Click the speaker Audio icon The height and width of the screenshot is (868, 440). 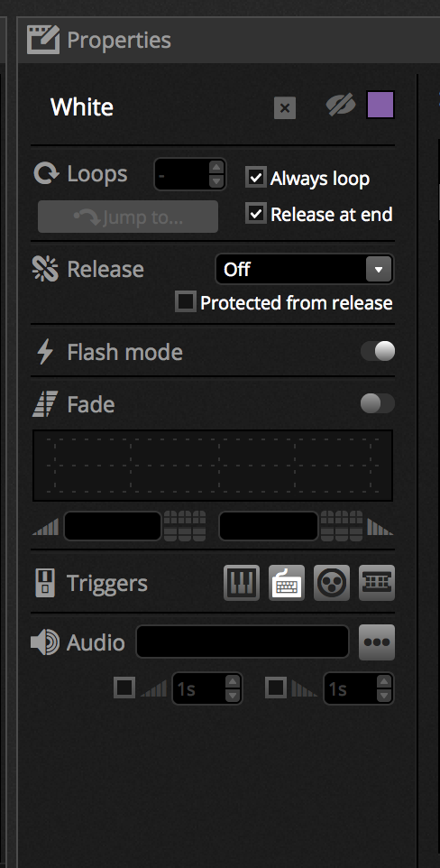[45, 642]
